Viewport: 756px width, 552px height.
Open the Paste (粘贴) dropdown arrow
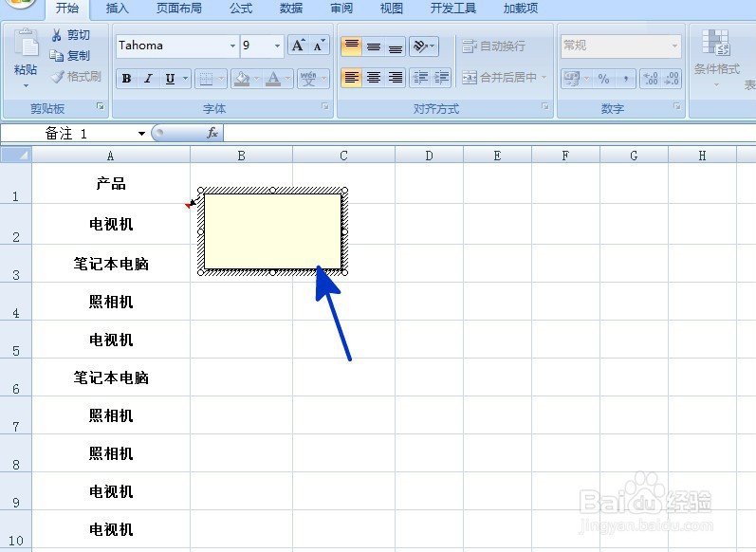[x=26, y=85]
